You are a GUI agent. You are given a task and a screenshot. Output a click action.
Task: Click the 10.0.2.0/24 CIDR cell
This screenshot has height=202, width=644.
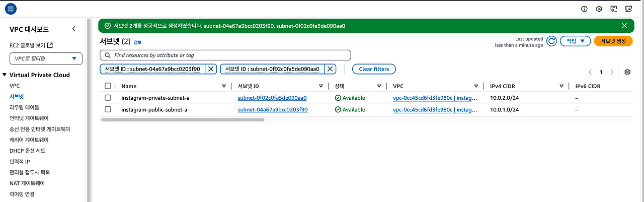505,98
